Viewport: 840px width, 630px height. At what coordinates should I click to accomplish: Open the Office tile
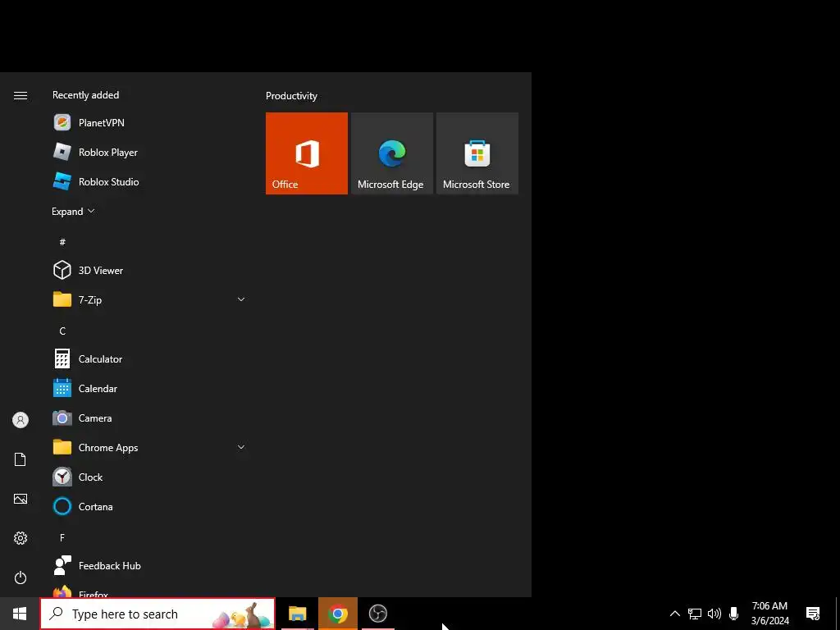(307, 153)
